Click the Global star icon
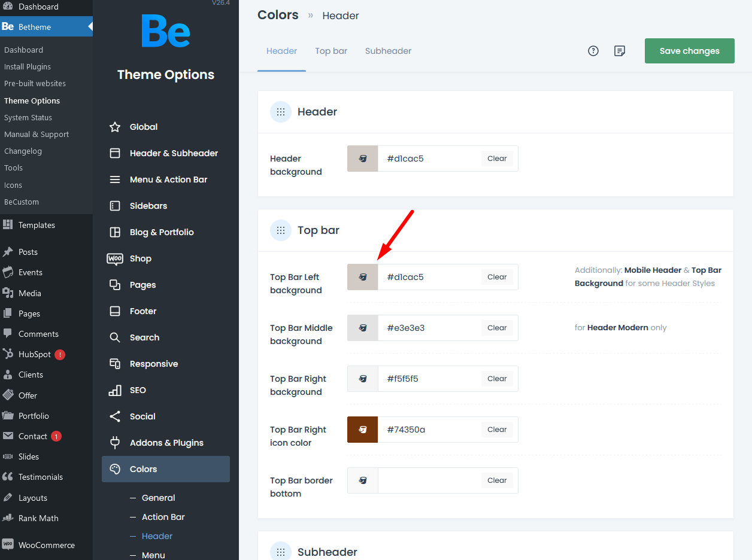Screen dimensions: 752x560 pos(115,127)
